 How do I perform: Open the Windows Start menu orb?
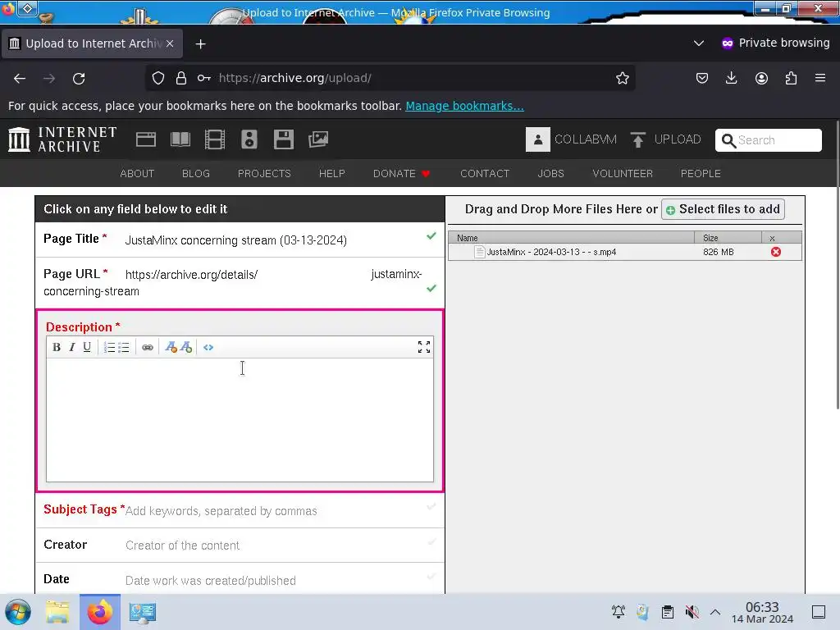tap(18, 612)
